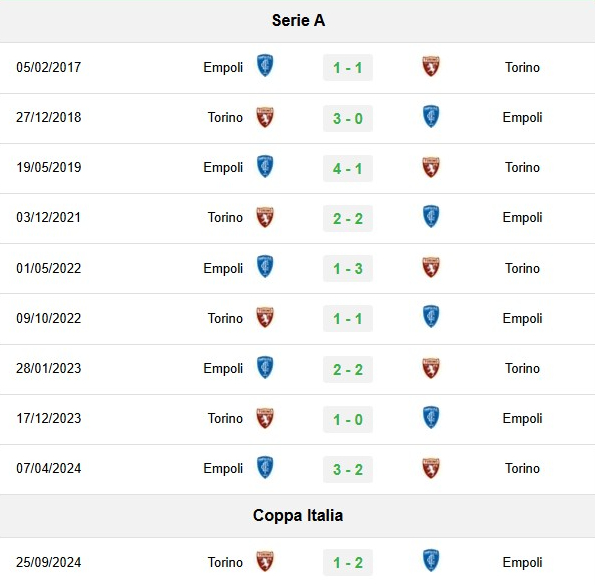The width and height of the screenshot is (595, 585).
Task: Open the 3 - 0 score from 27/12/2018
Action: pos(348,118)
